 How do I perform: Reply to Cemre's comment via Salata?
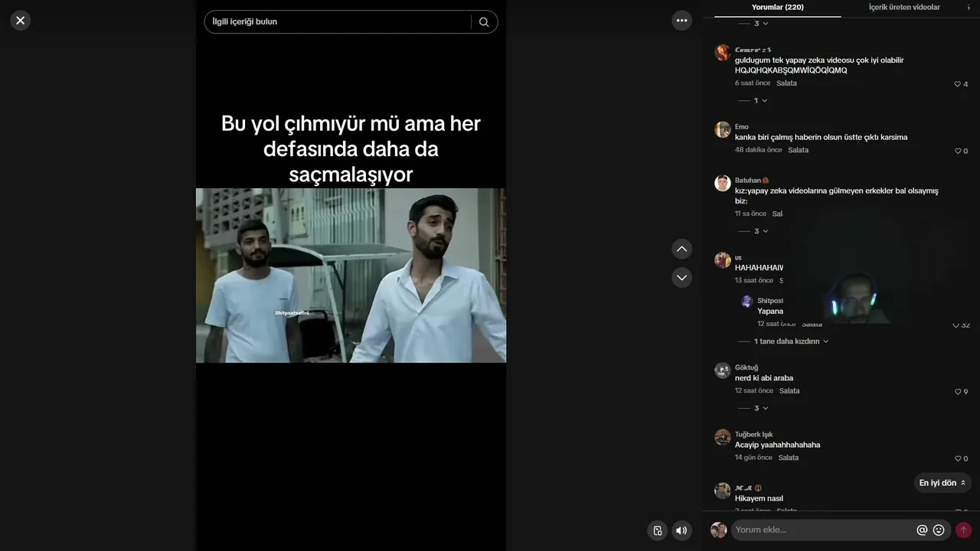(786, 83)
